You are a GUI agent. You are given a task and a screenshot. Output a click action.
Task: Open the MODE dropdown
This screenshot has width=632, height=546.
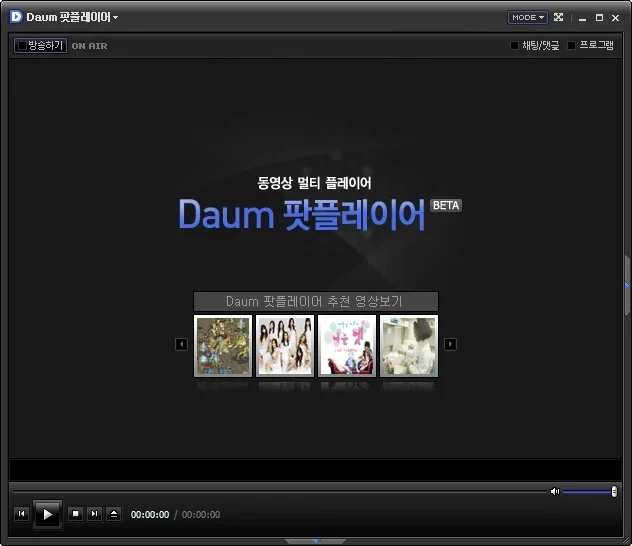point(528,17)
